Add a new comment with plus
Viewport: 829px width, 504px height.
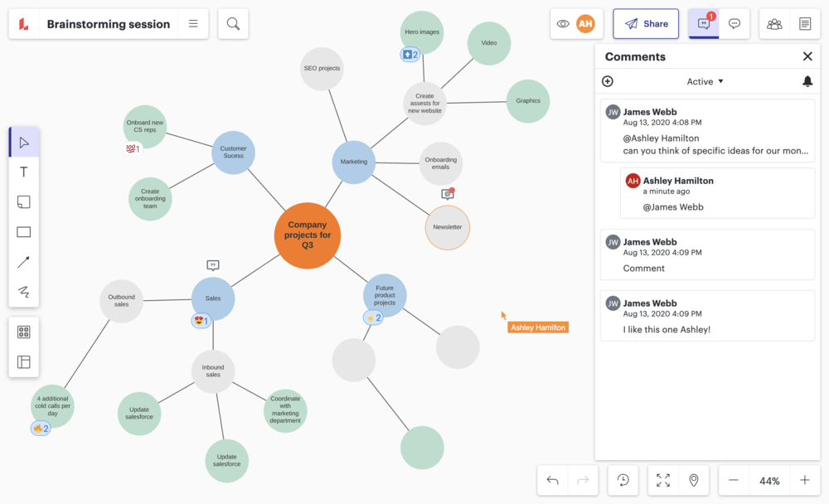[x=608, y=81]
